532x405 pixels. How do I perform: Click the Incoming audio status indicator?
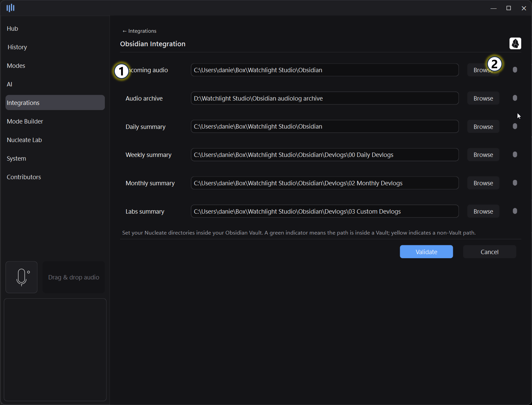(515, 70)
